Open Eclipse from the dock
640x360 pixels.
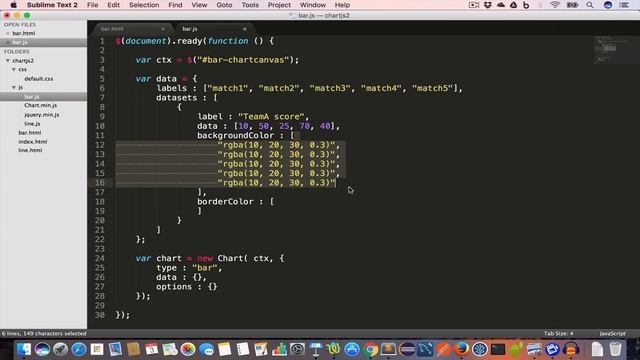407,349
